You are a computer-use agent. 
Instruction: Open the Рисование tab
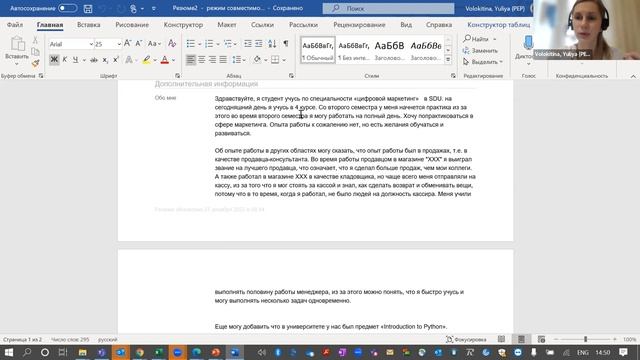click(132, 25)
